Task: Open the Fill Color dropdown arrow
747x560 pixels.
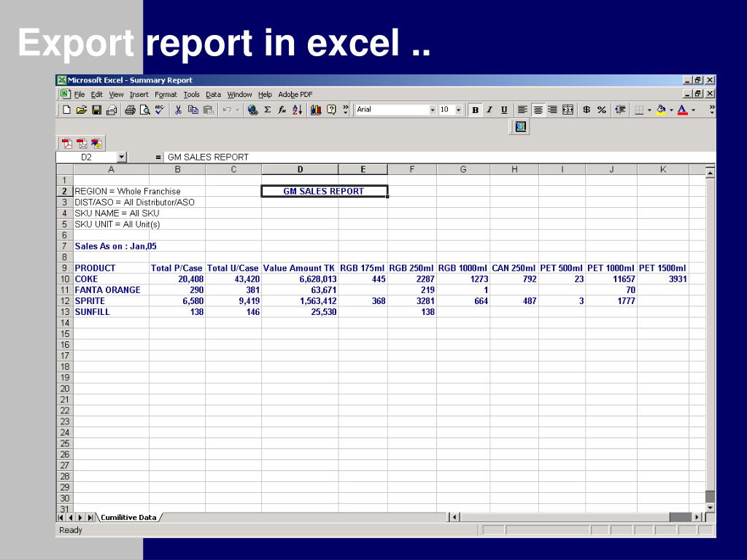Action: (x=671, y=110)
